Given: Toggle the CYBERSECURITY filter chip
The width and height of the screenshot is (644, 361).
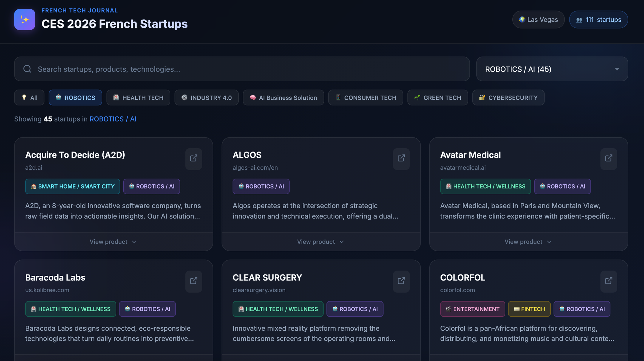Looking at the screenshot, I should coord(508,98).
